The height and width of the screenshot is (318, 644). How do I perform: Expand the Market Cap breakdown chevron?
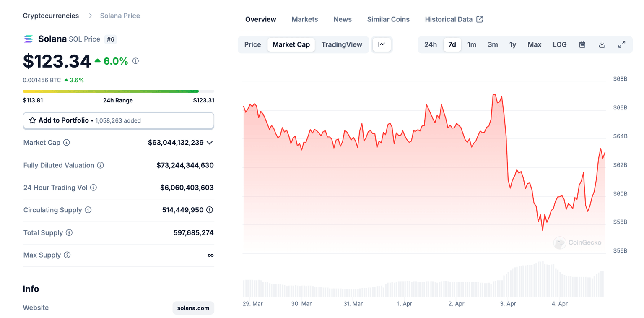click(210, 143)
